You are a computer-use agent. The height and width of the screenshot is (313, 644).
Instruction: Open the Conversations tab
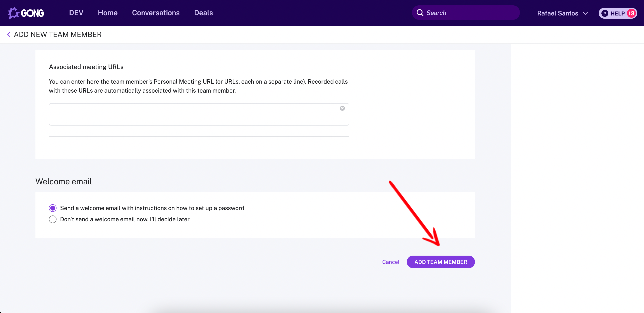coord(156,13)
